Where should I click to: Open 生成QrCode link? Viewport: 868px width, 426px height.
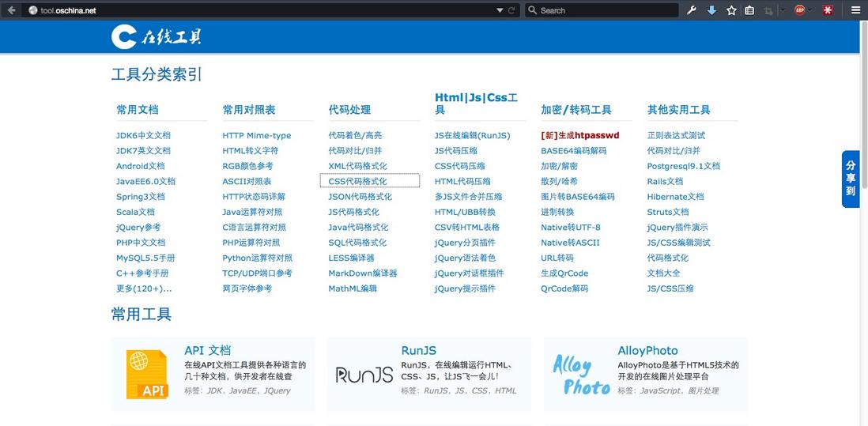tap(564, 273)
